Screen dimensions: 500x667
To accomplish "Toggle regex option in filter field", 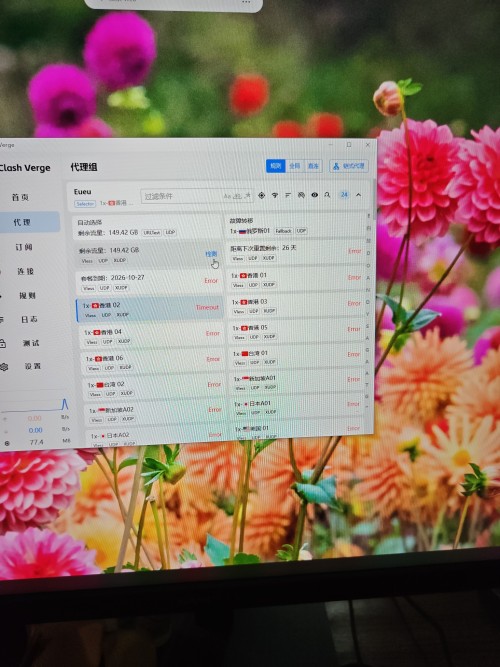I will tap(247, 196).
